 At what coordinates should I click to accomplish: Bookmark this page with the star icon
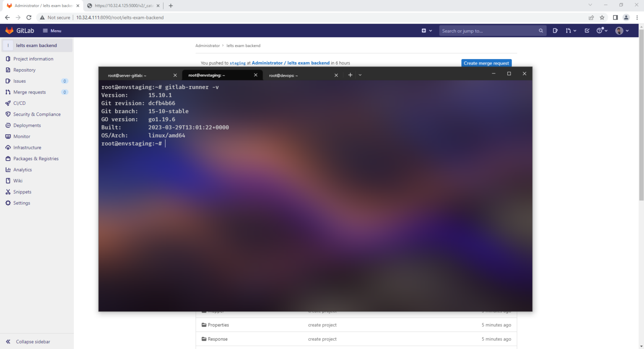click(602, 18)
